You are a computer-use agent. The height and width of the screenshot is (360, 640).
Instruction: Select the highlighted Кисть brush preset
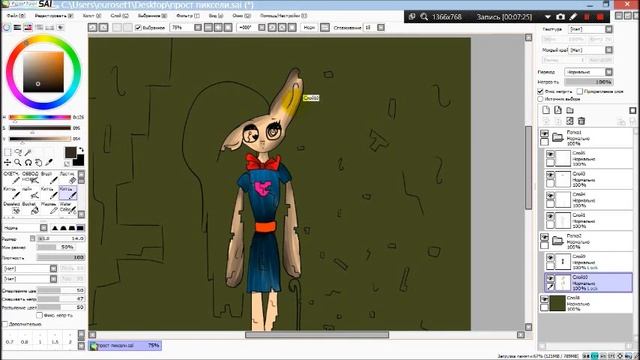click(x=68, y=193)
